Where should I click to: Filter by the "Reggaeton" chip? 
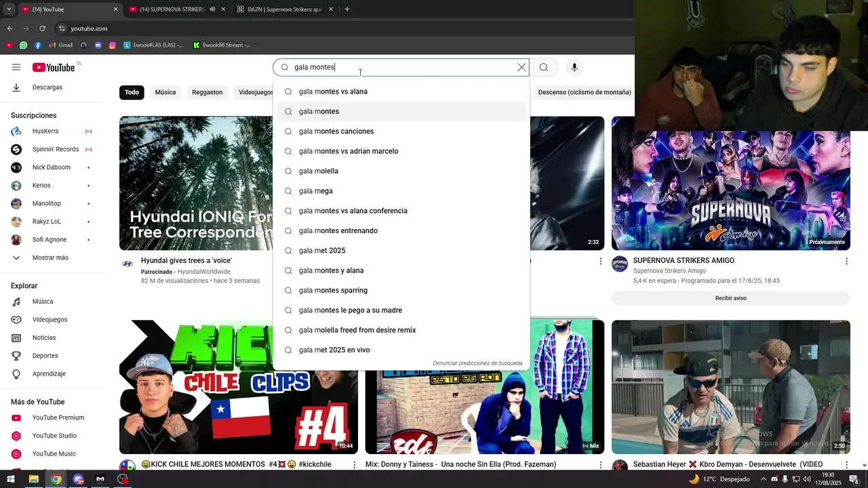pyautogui.click(x=207, y=92)
